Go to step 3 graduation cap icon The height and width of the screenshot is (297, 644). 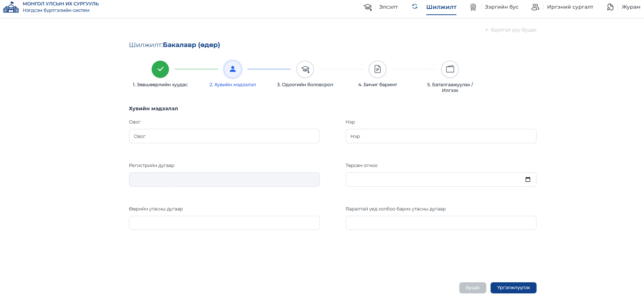305,69
